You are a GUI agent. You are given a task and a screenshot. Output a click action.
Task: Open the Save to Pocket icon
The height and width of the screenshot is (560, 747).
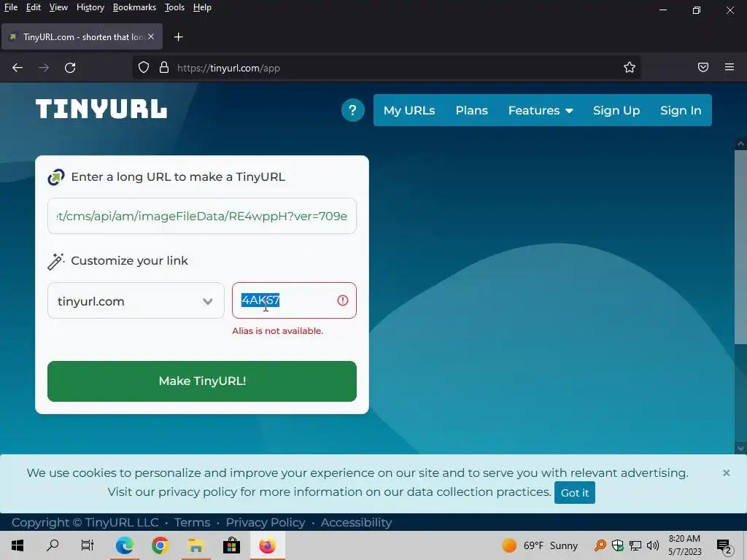[x=703, y=67]
